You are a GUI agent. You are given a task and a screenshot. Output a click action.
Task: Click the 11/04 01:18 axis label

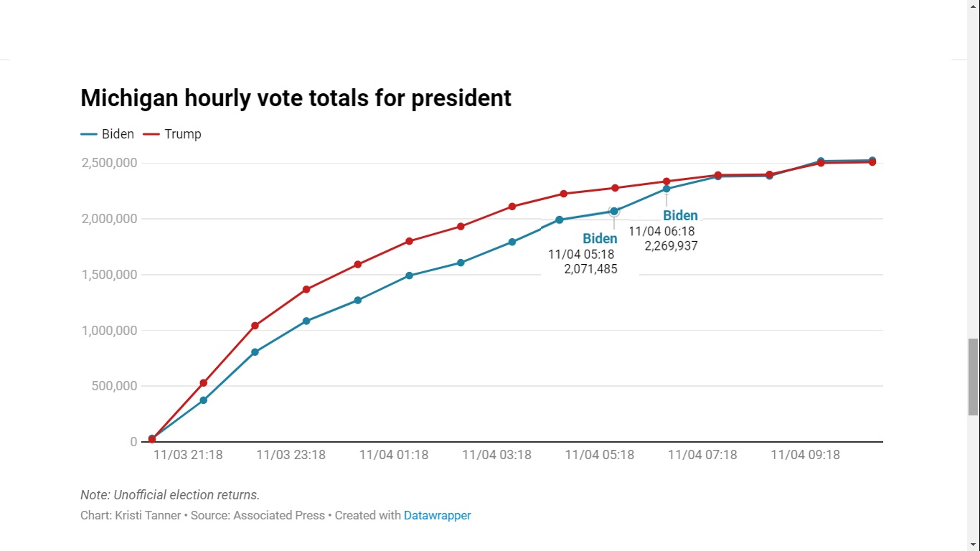tap(394, 455)
